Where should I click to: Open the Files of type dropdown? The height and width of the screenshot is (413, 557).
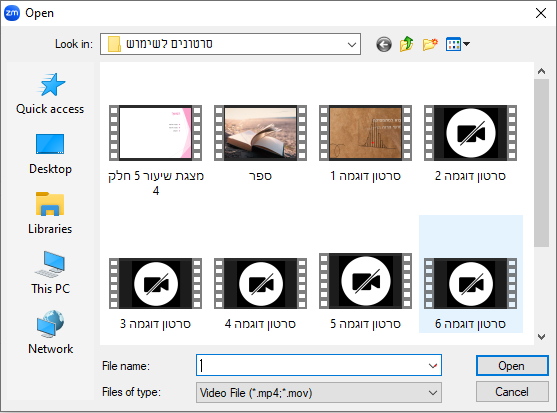point(319,392)
